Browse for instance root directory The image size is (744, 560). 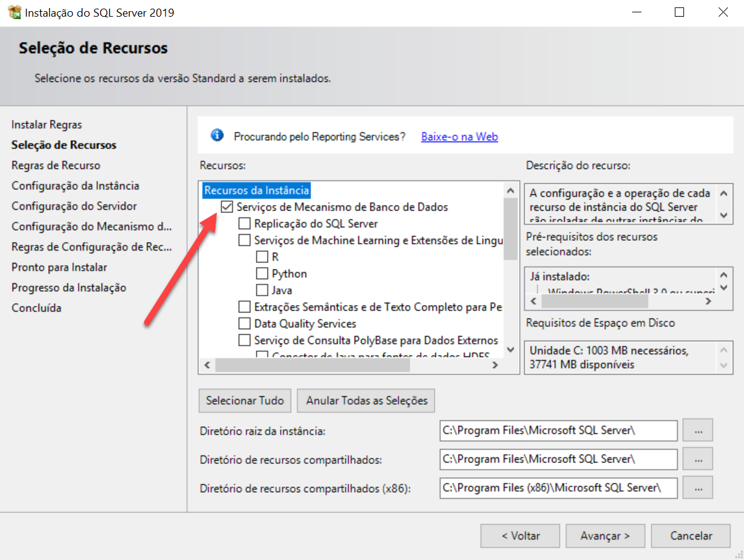698,430
